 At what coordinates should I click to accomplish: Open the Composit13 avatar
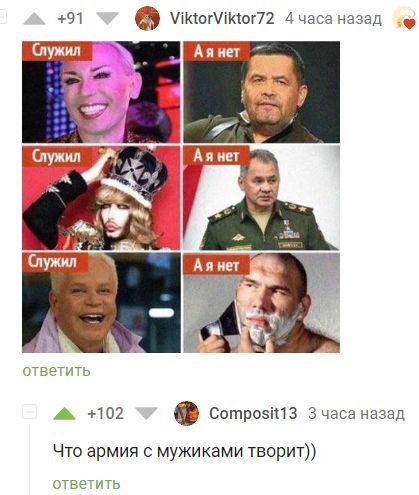click(x=186, y=413)
